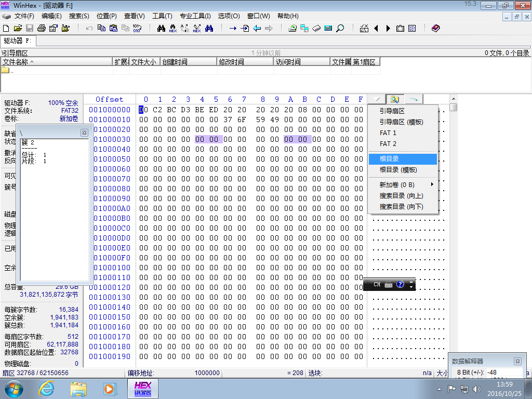The image size is (532, 399).
Task: Close the 数据解释器 panel
Action: point(517,362)
